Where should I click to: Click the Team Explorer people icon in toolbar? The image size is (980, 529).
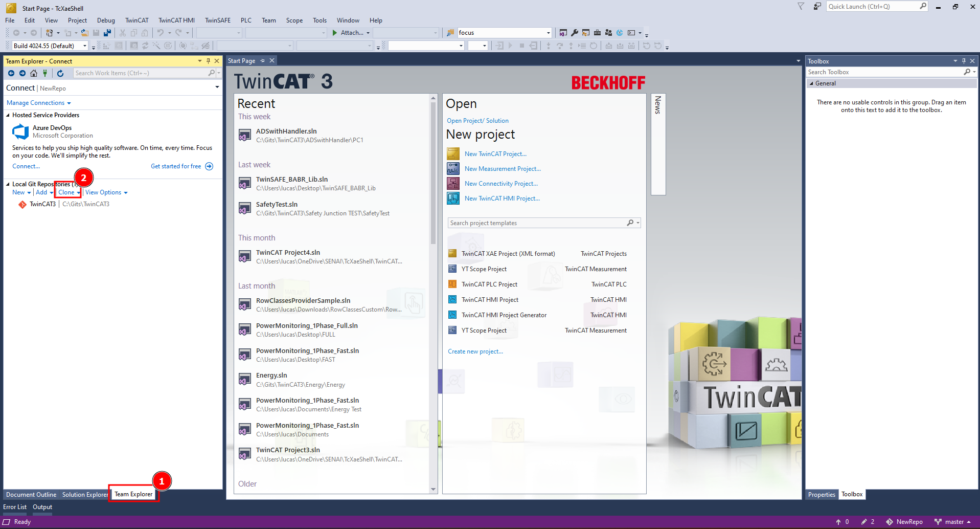[x=608, y=33]
